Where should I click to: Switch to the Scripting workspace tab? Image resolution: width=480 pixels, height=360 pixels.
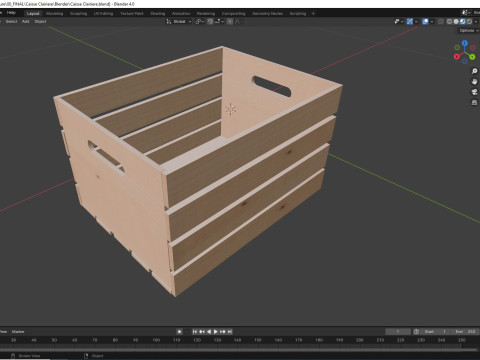[x=298, y=13]
